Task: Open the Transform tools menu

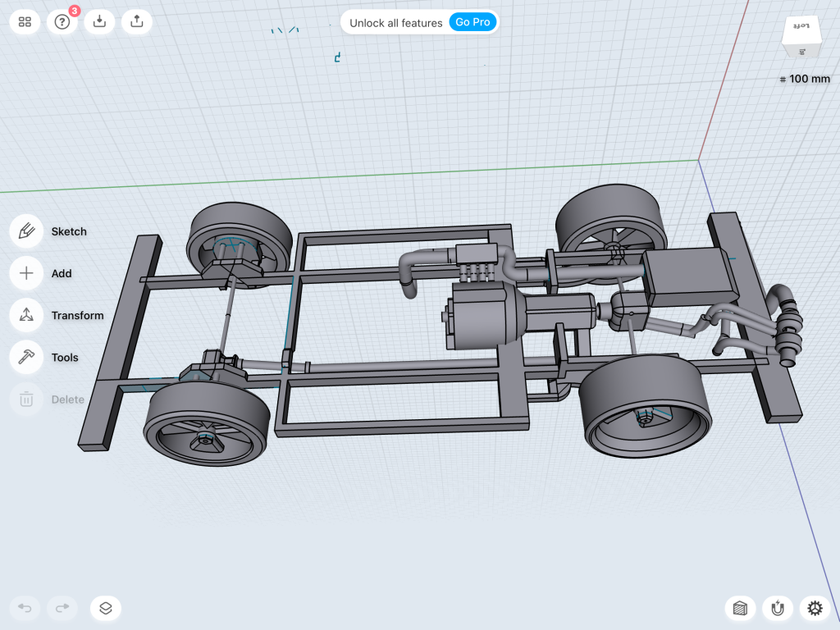Action: pyautogui.click(x=26, y=315)
